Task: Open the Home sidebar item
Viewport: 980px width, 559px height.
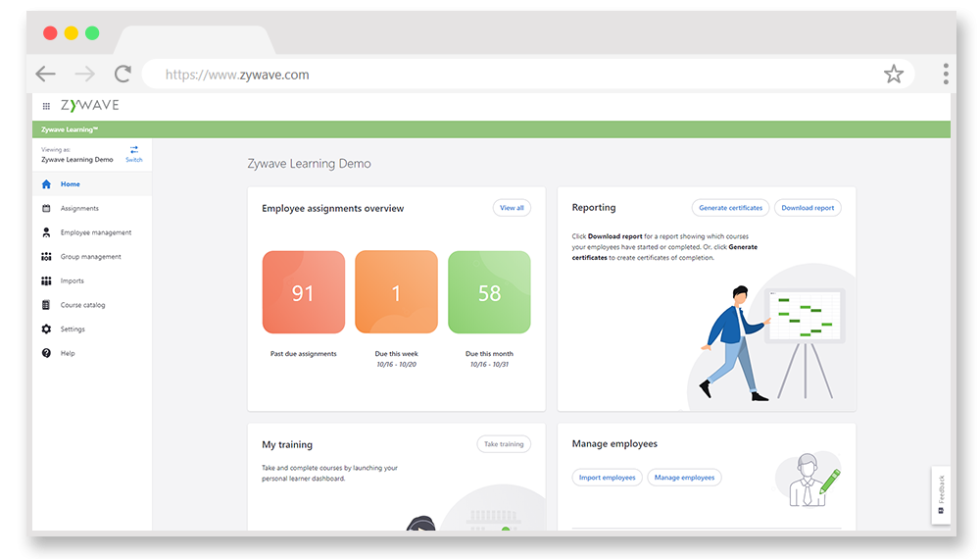Action: (x=92, y=183)
